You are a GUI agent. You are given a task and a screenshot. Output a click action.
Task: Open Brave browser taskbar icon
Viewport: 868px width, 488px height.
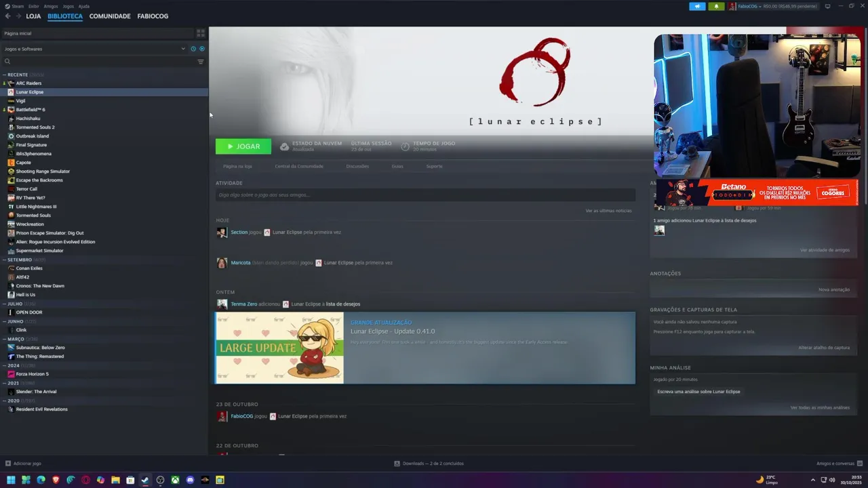pos(56,480)
